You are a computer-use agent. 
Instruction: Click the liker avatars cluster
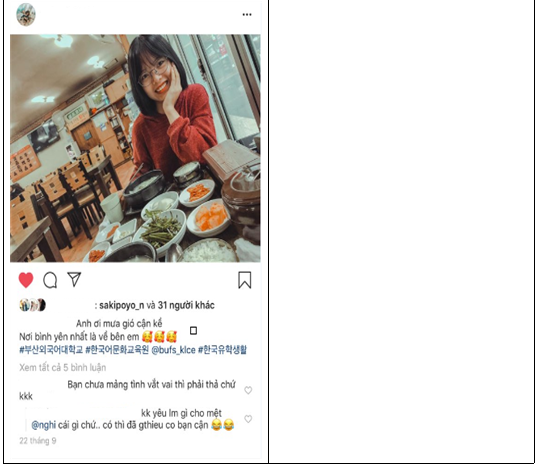33,305
